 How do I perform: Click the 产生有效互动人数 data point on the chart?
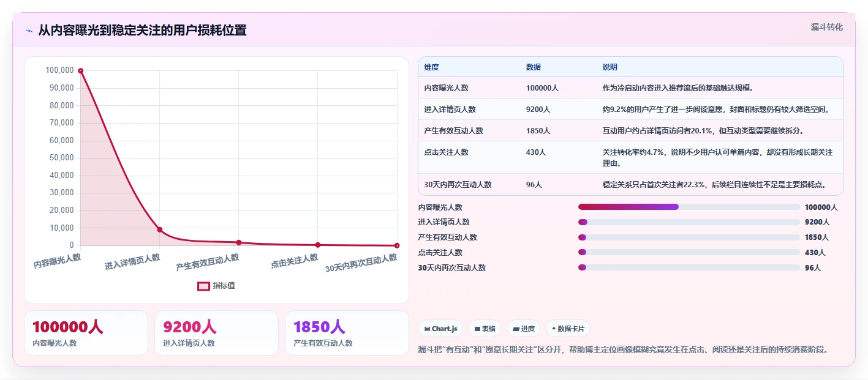[239, 242]
